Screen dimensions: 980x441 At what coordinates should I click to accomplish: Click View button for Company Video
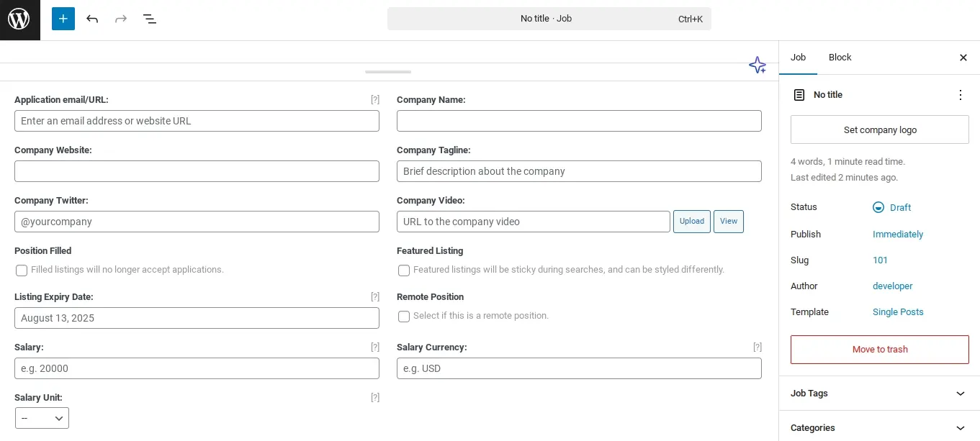[x=729, y=222]
